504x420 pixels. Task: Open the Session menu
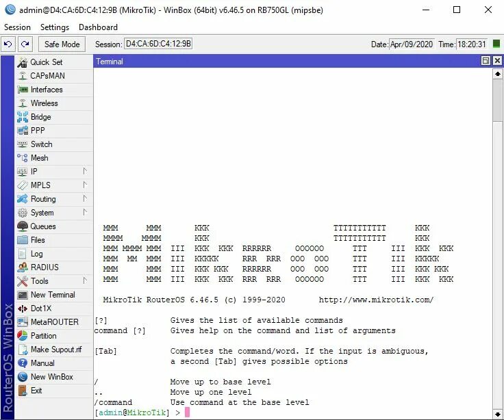(x=17, y=27)
